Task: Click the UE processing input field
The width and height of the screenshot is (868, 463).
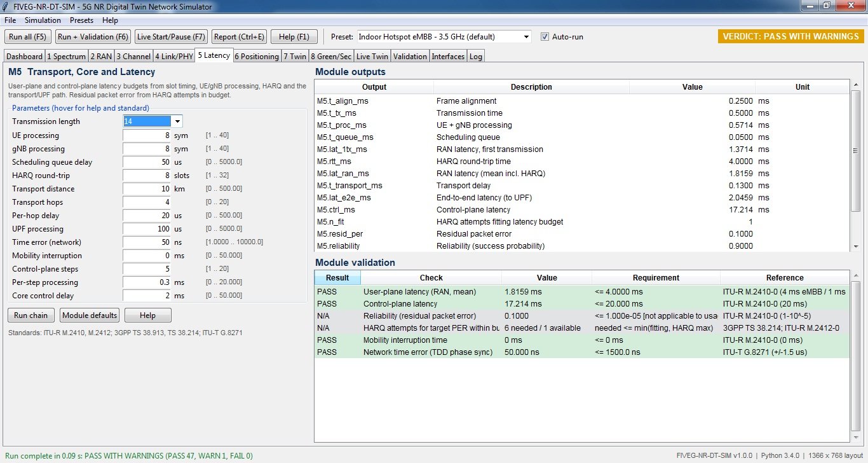Action: pos(147,135)
